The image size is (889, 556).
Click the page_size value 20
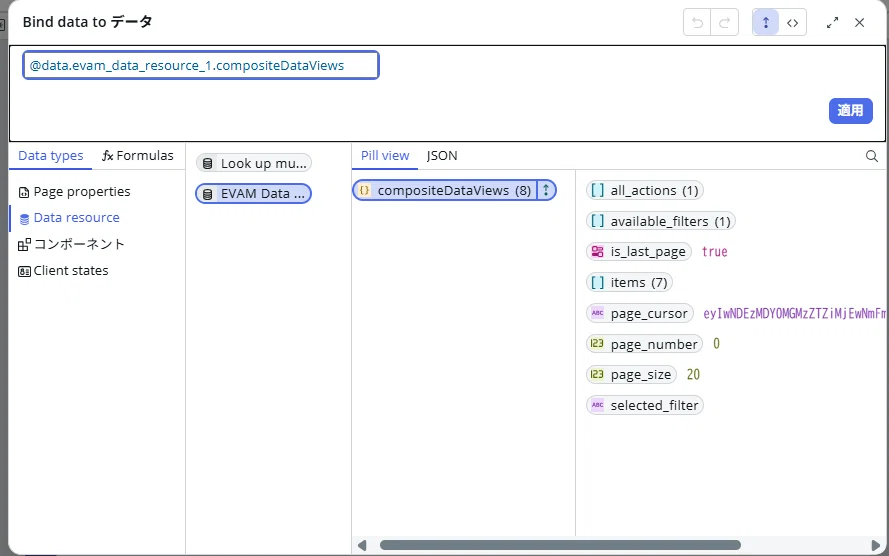click(693, 375)
